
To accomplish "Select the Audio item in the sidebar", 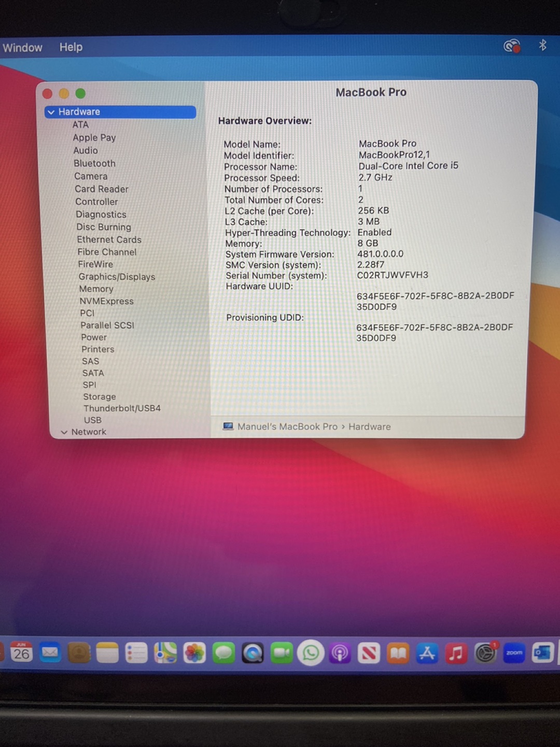I will (x=86, y=150).
